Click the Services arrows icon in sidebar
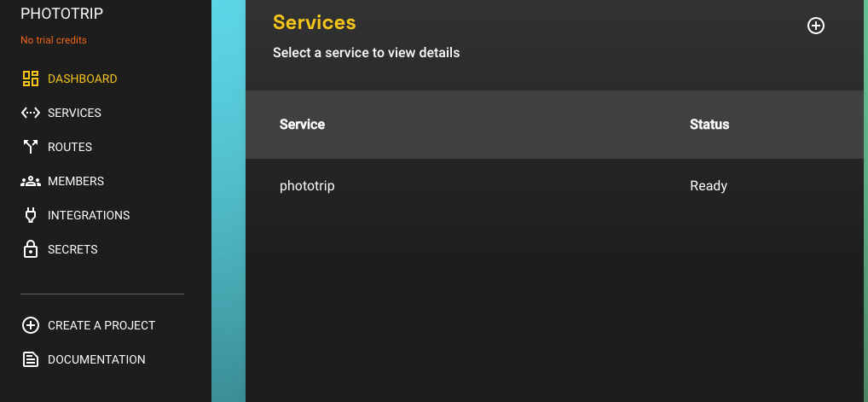Viewport: 868px width, 402px height. click(31, 114)
